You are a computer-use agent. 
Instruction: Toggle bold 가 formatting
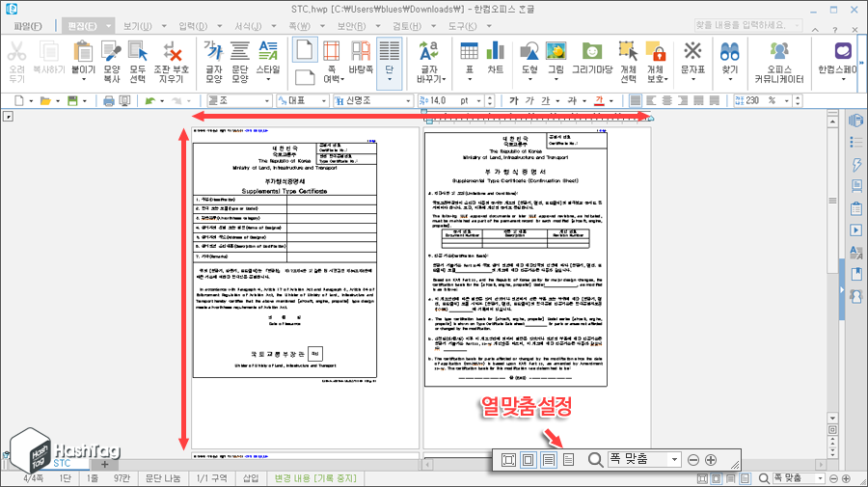(514, 100)
